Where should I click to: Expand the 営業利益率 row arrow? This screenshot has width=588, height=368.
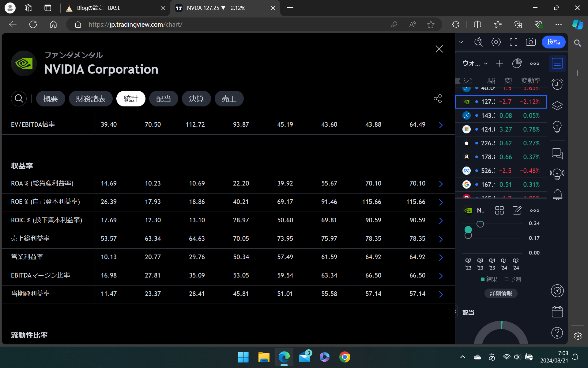coord(441,257)
